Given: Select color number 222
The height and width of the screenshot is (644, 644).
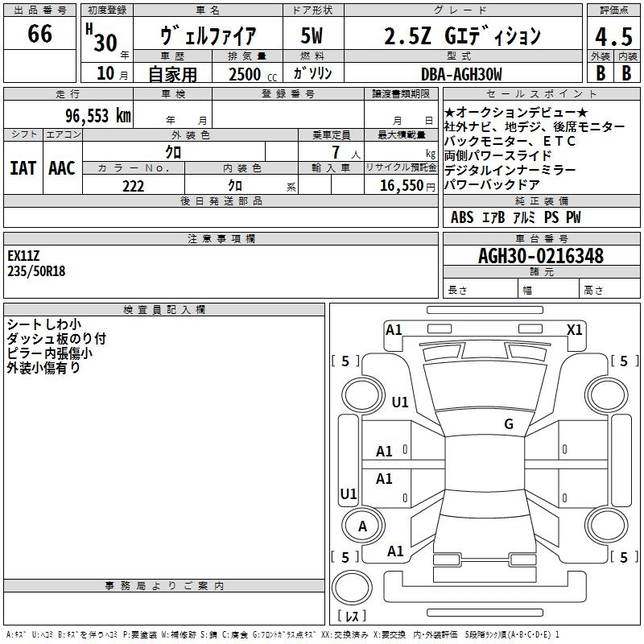Looking at the screenshot, I should [x=133, y=186].
